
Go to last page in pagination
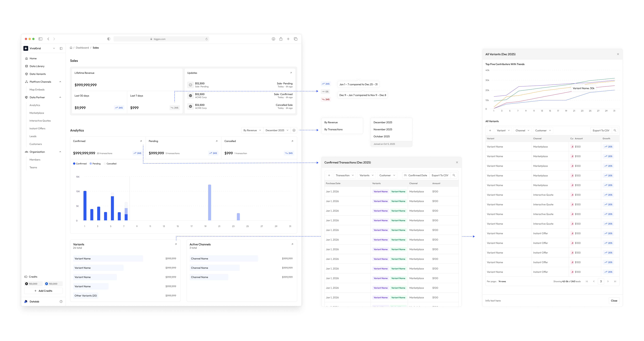615,281
